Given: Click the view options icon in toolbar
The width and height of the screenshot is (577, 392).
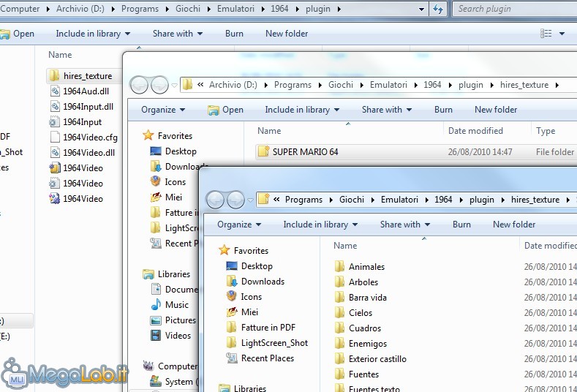Looking at the screenshot, I should click(x=546, y=34).
